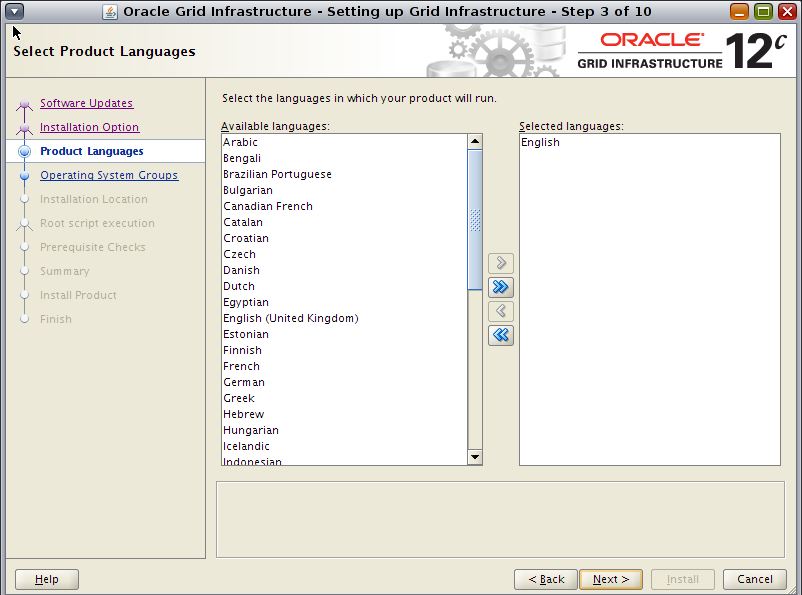Viewport: 802px width, 595px height.
Task: Proceed with the Next button
Action: click(611, 579)
